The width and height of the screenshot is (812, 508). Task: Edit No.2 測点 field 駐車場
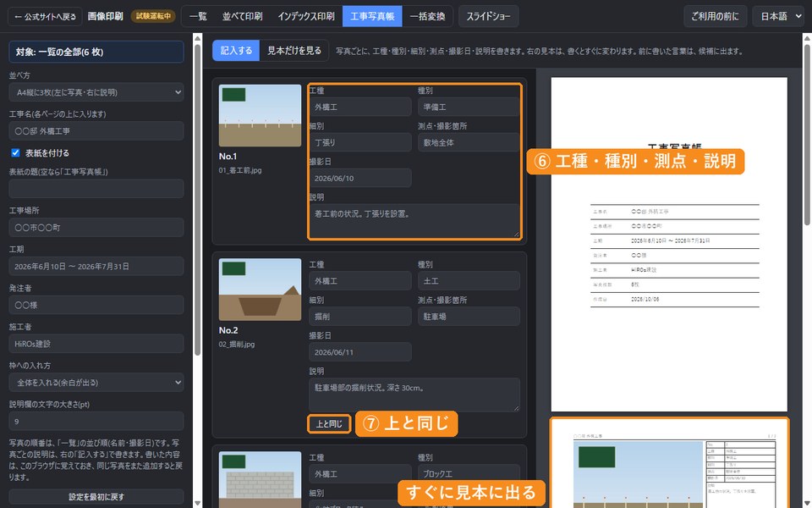click(469, 316)
